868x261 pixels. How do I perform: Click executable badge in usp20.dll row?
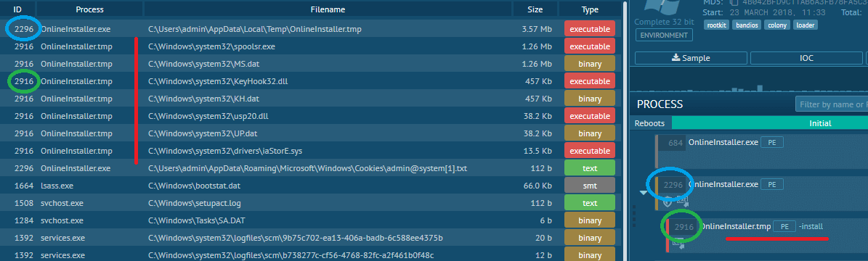pos(590,117)
